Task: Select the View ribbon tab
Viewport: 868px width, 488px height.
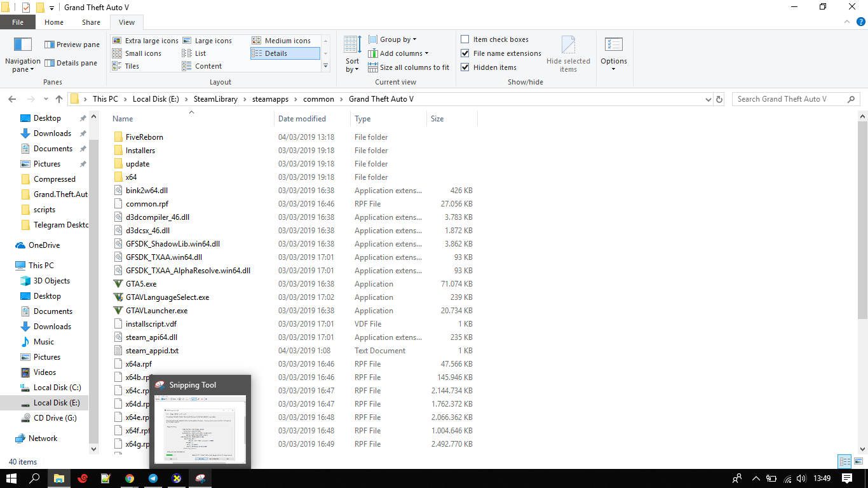Action: 126,22
